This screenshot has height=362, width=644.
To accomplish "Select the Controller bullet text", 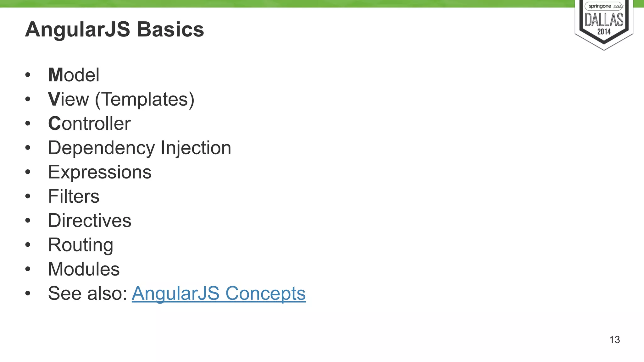I will (89, 123).
